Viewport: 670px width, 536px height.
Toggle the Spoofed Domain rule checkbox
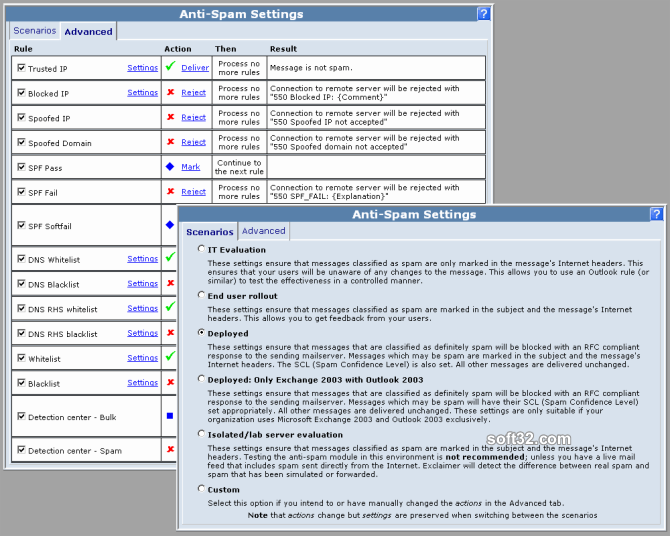point(21,142)
